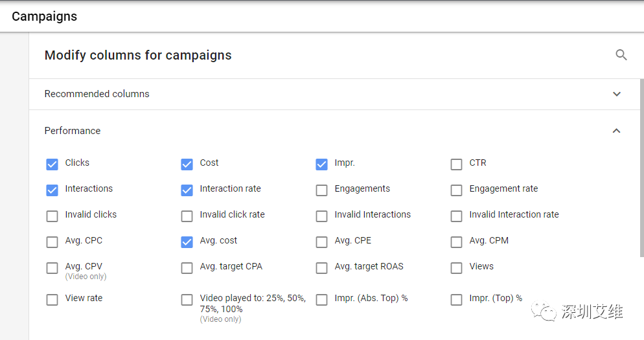Tick the Avg. CPM checkbox
Viewport: 644px width, 340px height.
click(457, 242)
